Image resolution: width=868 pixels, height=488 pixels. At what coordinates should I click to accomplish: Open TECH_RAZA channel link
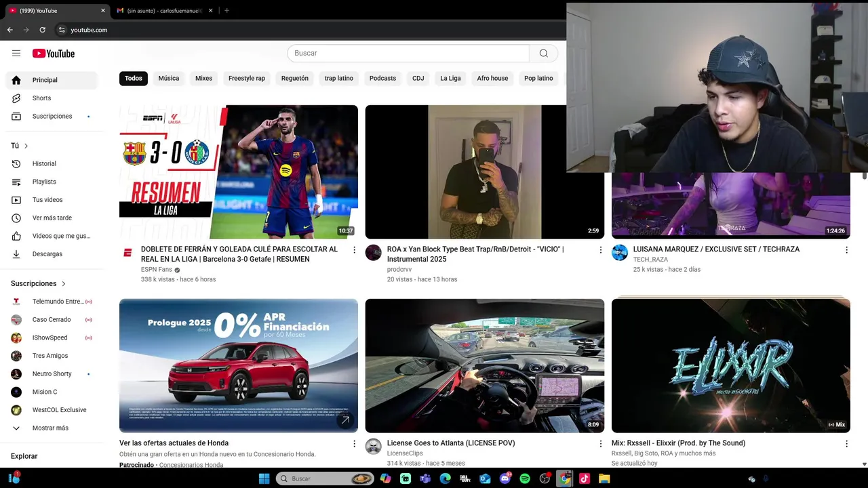650,260
